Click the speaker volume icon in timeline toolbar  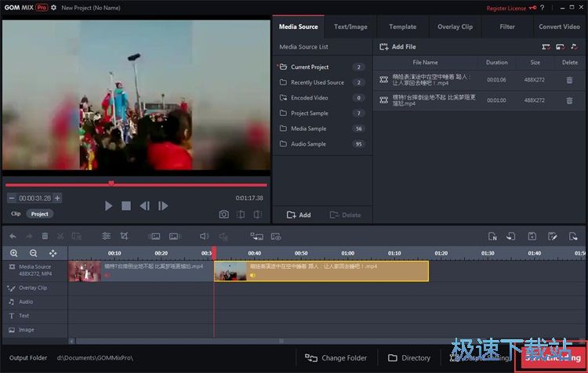[205, 236]
